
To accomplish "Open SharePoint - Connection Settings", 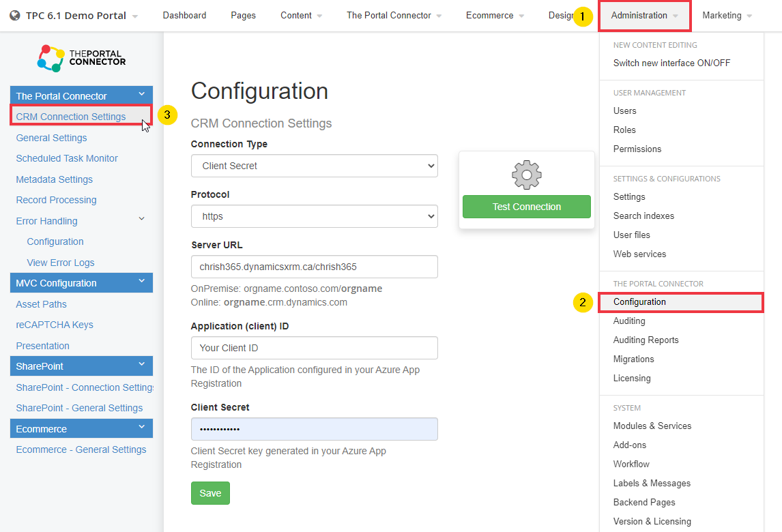I will click(x=85, y=387).
